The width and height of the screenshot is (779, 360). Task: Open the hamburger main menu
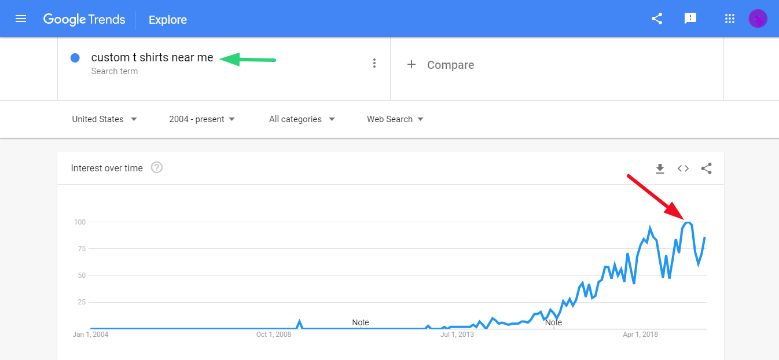(x=21, y=19)
